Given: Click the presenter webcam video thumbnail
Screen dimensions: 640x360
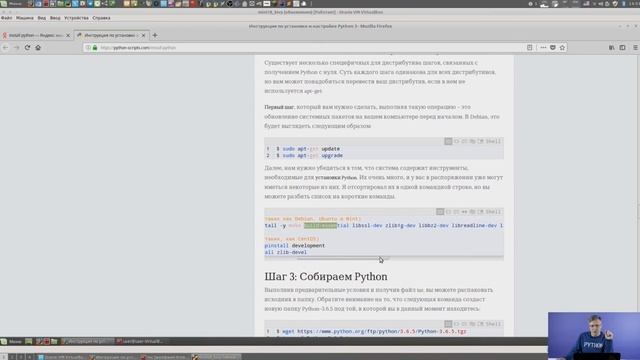Looking at the screenshot, I should click(x=594, y=336).
